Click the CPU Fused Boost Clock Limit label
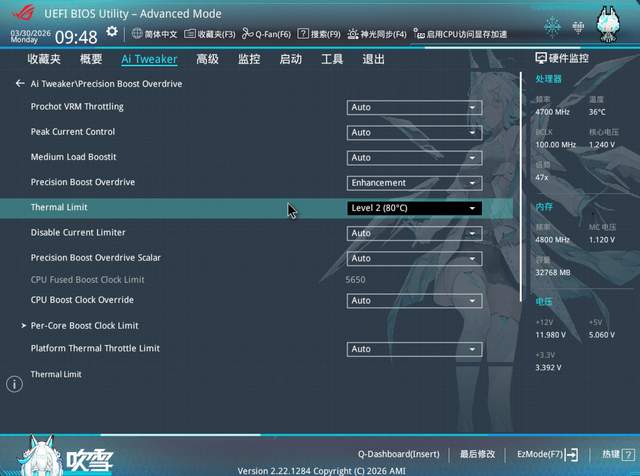Viewport: 640px width, 476px height. [87, 280]
